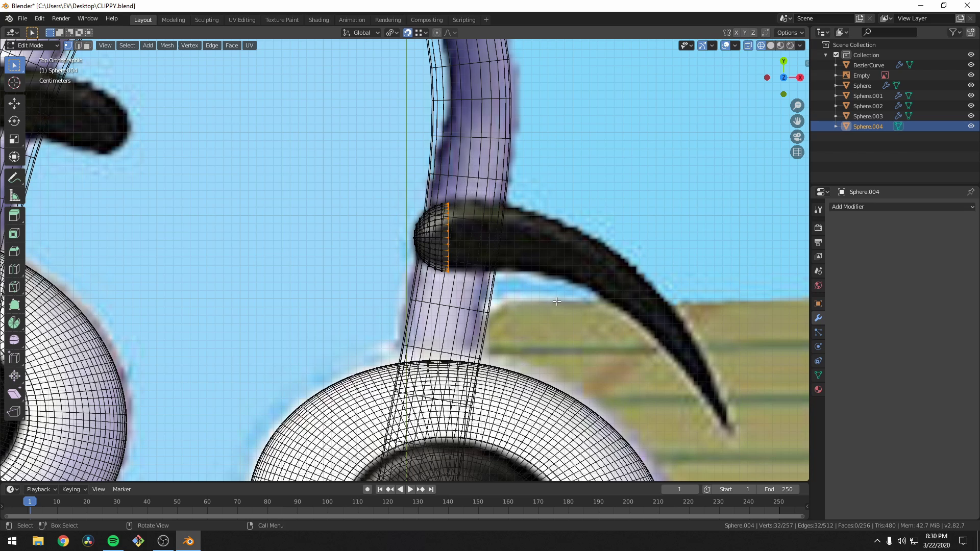Screen dimensions: 980x551
Task: Toggle X axis mirror option
Action: point(736,33)
